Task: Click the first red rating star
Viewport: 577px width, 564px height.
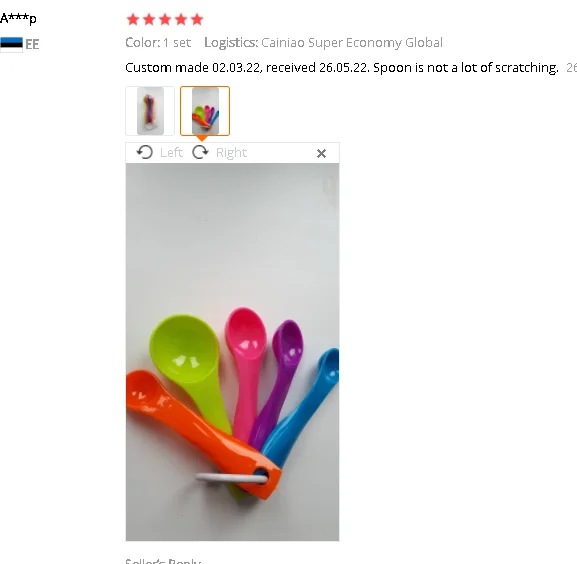Action: [x=132, y=19]
